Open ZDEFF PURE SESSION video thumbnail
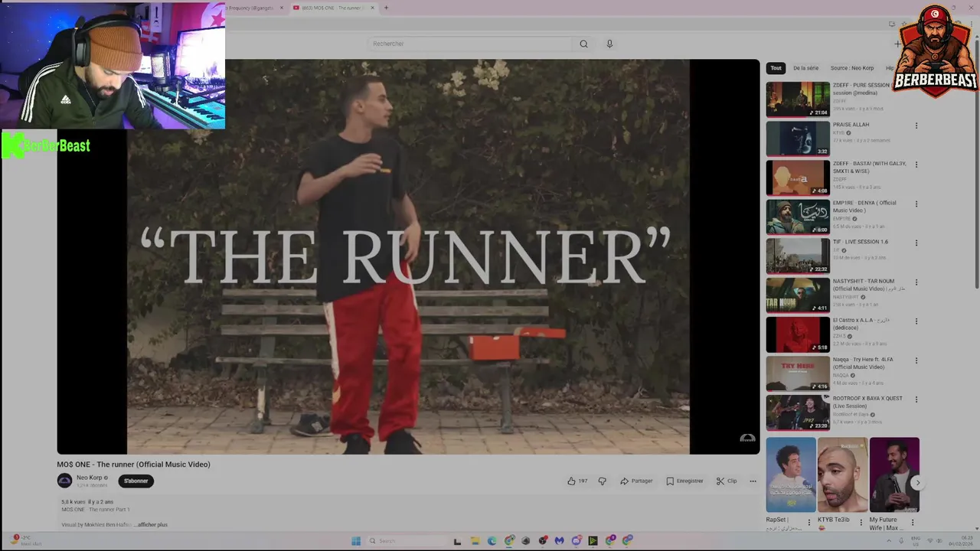 click(x=798, y=99)
